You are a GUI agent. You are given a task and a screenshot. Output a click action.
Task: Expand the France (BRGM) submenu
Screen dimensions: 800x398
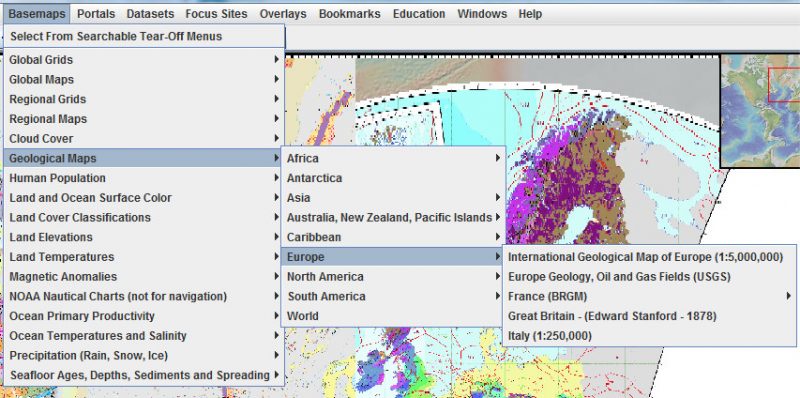coord(649,296)
